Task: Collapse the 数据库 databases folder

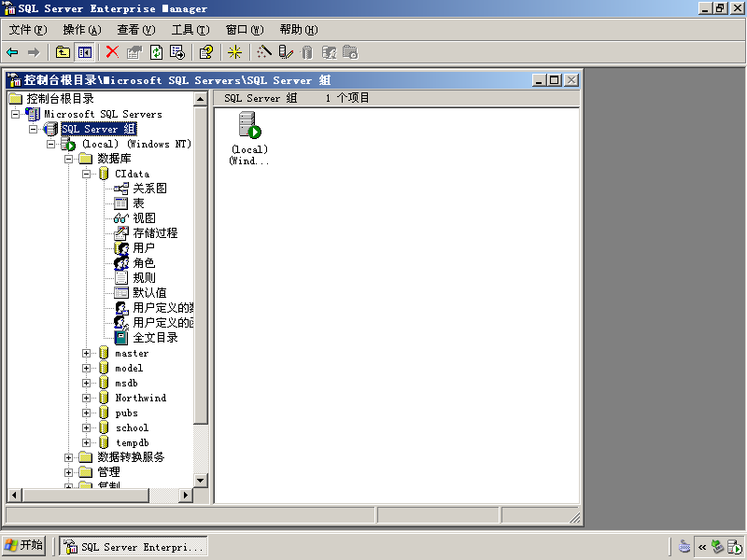Action: (68, 159)
